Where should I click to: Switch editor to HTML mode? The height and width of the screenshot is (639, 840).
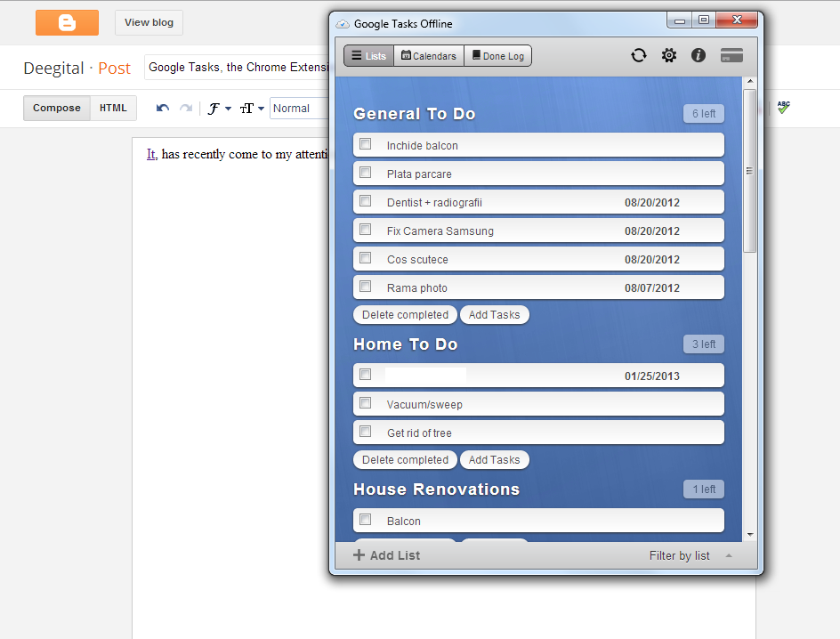click(113, 108)
